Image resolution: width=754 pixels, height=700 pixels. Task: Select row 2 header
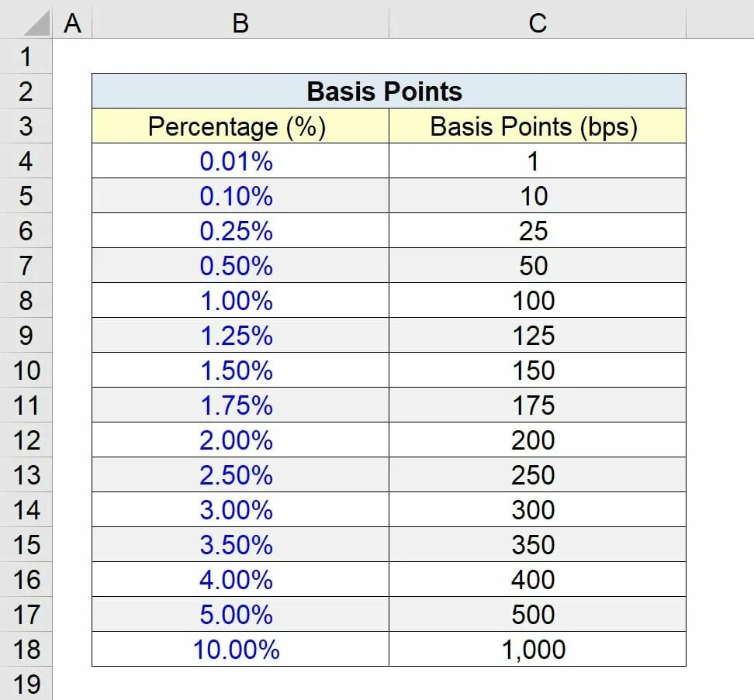26,91
